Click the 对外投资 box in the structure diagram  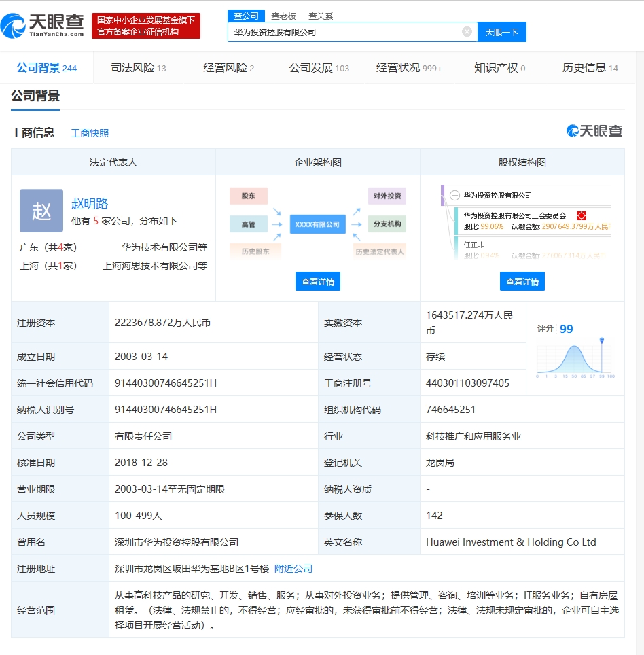pyautogui.click(x=387, y=196)
